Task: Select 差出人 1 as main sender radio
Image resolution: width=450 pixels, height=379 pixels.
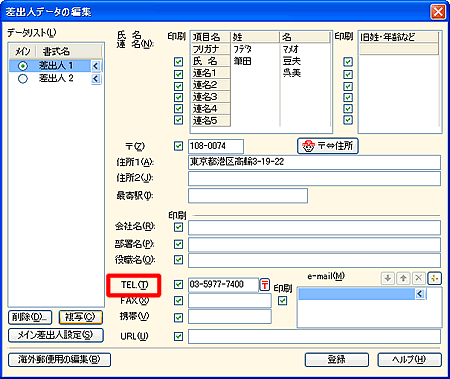Action: 23,66
